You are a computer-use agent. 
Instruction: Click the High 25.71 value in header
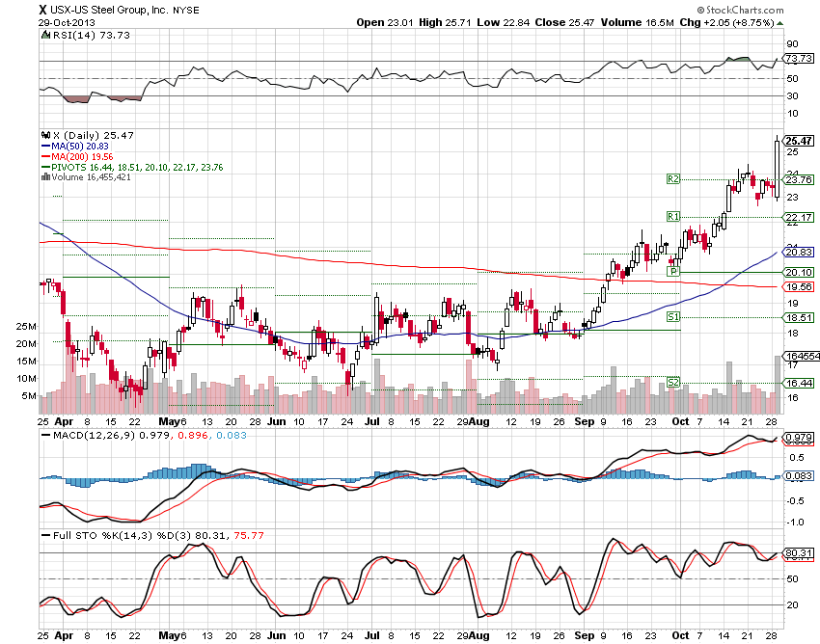click(445, 22)
